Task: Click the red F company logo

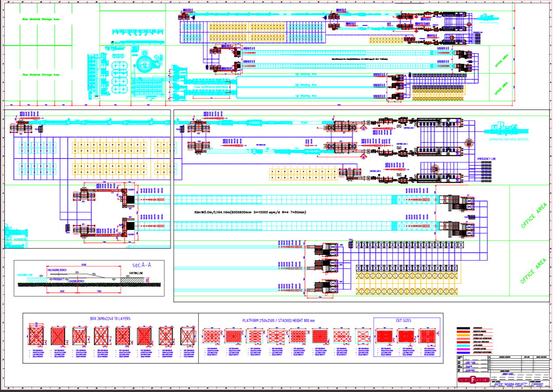Action: 472,379
